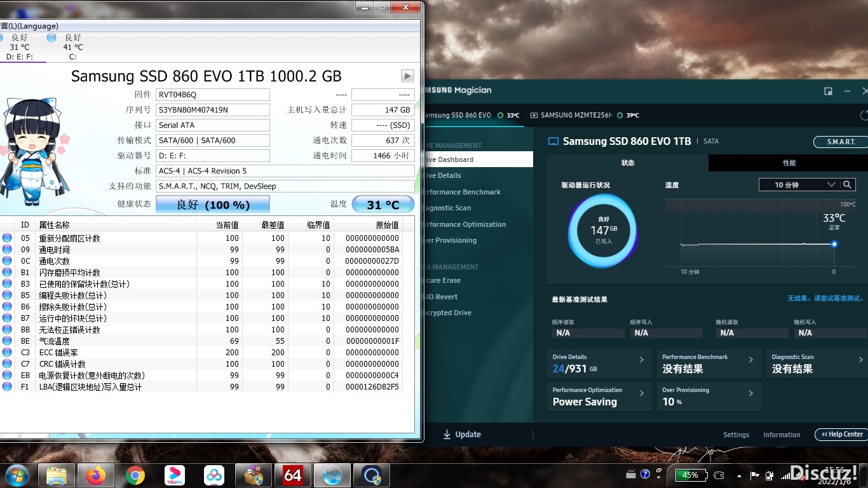868x488 pixels.
Task: Select the 通电时间 attribute row
Action: [x=201, y=250]
